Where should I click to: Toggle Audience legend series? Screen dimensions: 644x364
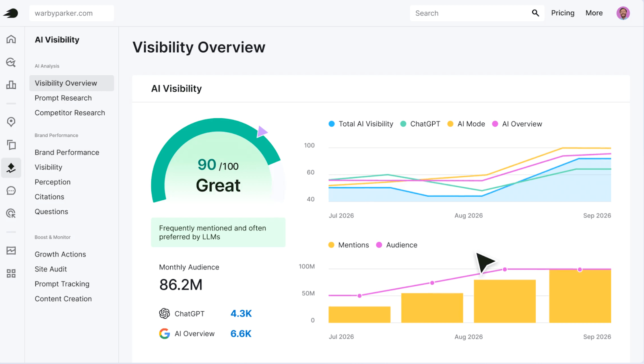[396, 245]
